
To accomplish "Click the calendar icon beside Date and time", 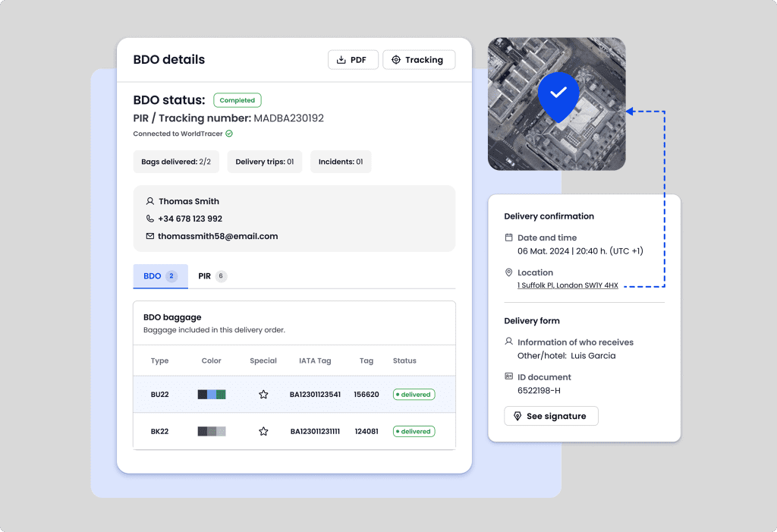I will [509, 238].
